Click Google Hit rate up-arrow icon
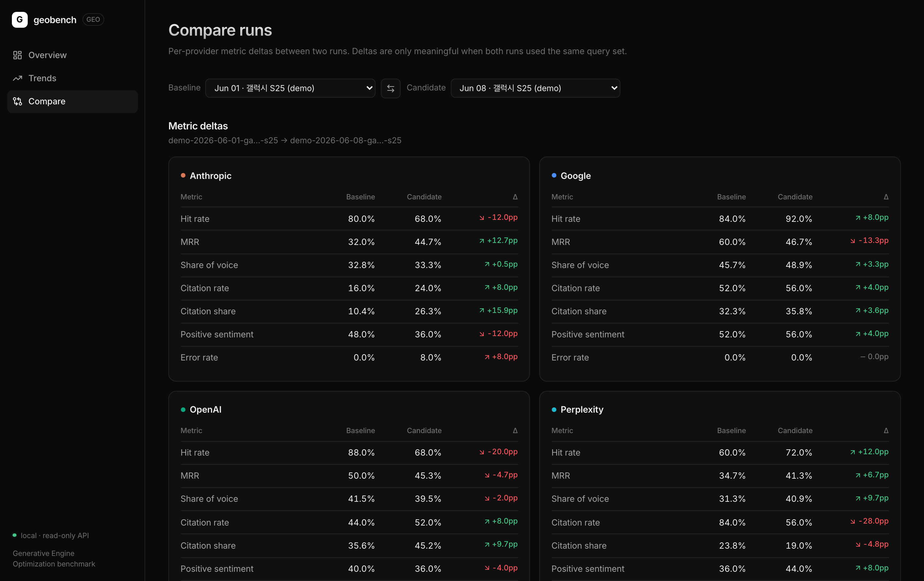The image size is (924, 581). pyautogui.click(x=858, y=218)
